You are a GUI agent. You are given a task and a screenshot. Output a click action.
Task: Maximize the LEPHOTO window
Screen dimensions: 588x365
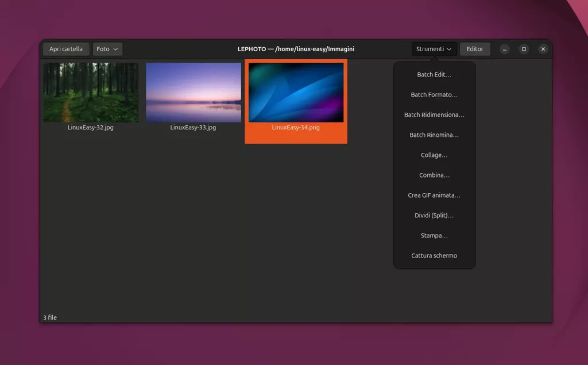point(524,49)
